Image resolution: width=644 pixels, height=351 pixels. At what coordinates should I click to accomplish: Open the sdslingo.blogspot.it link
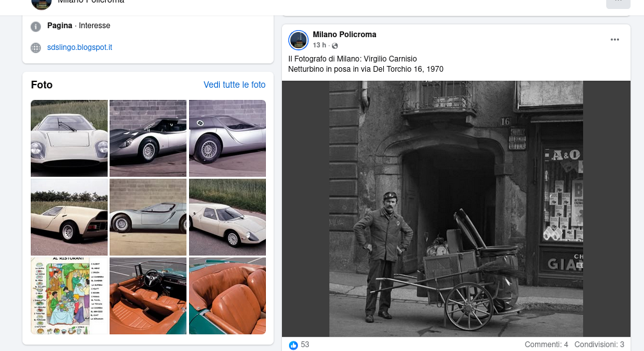[79, 47]
